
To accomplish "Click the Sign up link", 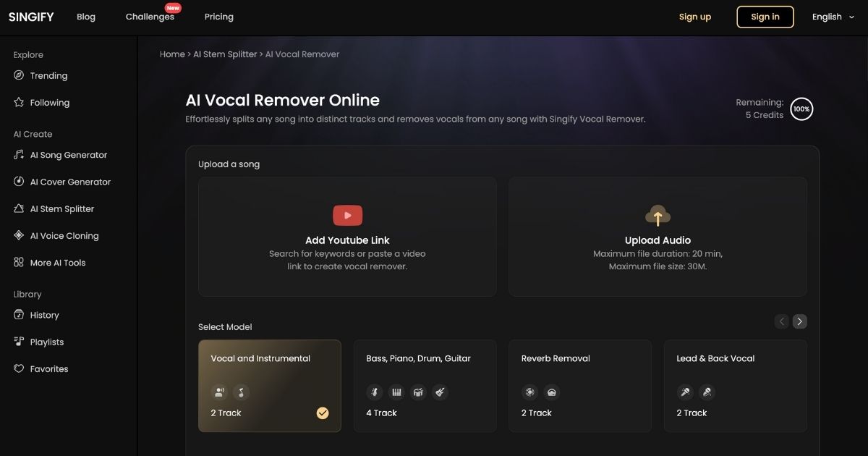I will [x=695, y=17].
